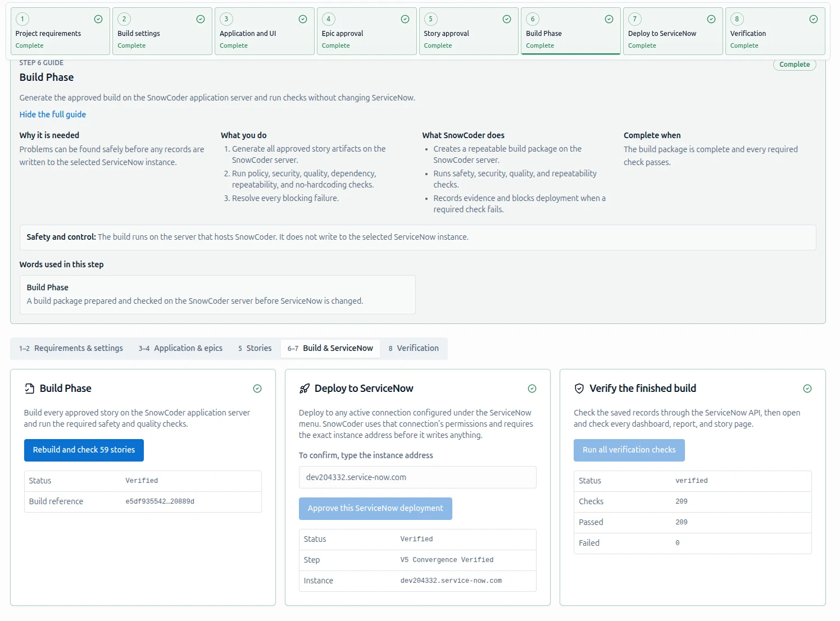Click the build reference e5df935542…20889d value
Image resolution: width=840 pixels, height=621 pixels.
tap(160, 501)
